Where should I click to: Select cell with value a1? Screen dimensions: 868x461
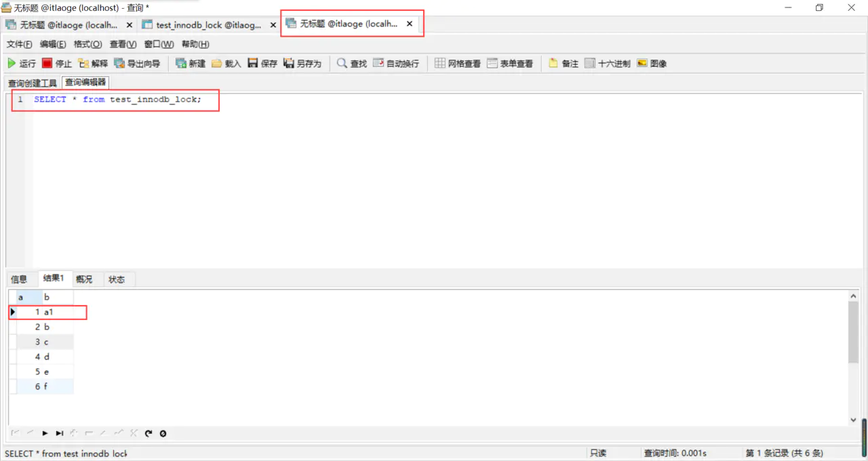pyautogui.click(x=57, y=312)
